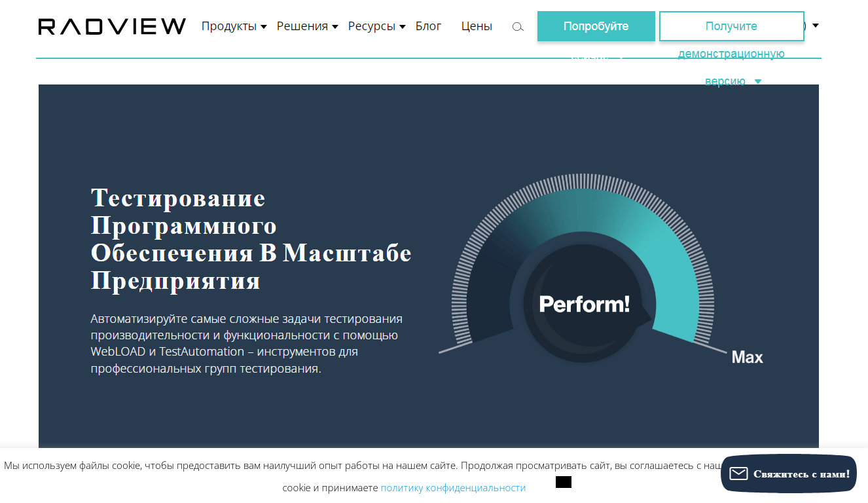Click the Получите демонстрационную версию button

pyautogui.click(x=731, y=26)
